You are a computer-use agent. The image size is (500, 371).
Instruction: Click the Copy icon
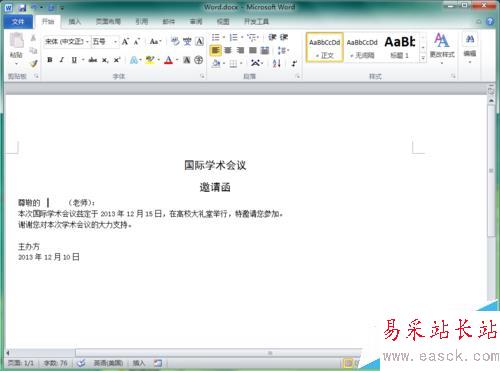click(x=33, y=50)
